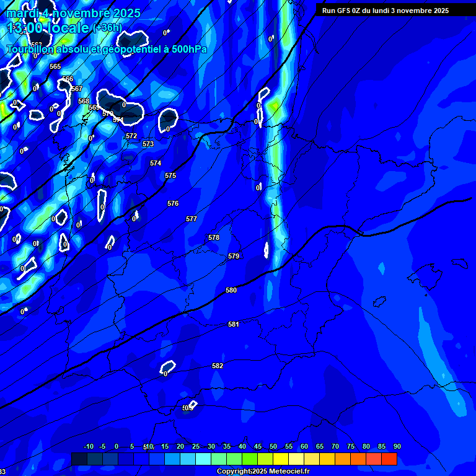Click the 565 contour label
476x476 pixels.
point(55,66)
